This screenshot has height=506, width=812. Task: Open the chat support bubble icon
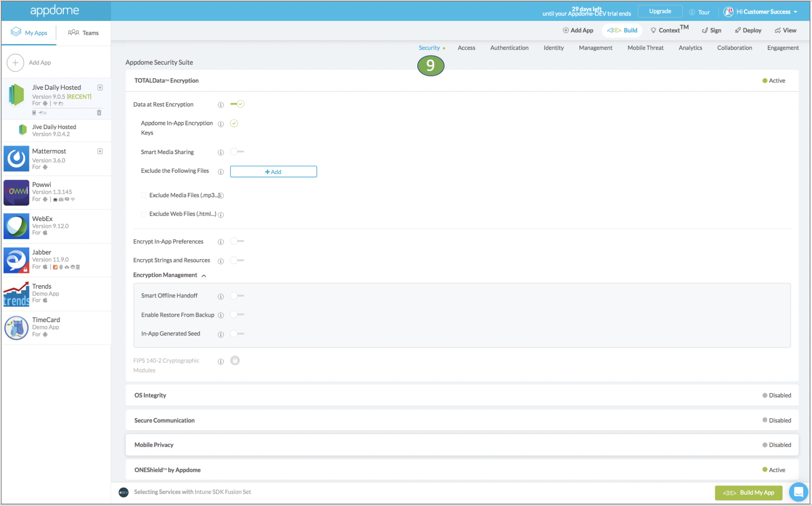click(798, 492)
